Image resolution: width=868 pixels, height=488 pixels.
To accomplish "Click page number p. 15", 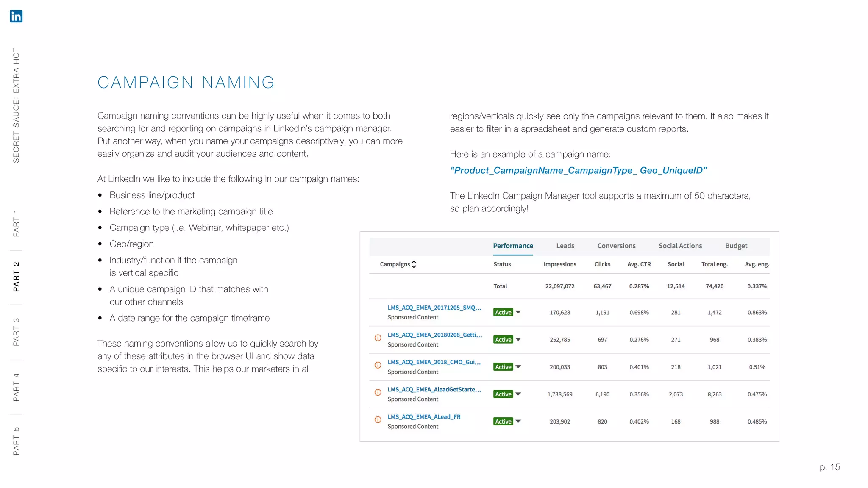I will [x=829, y=467].
